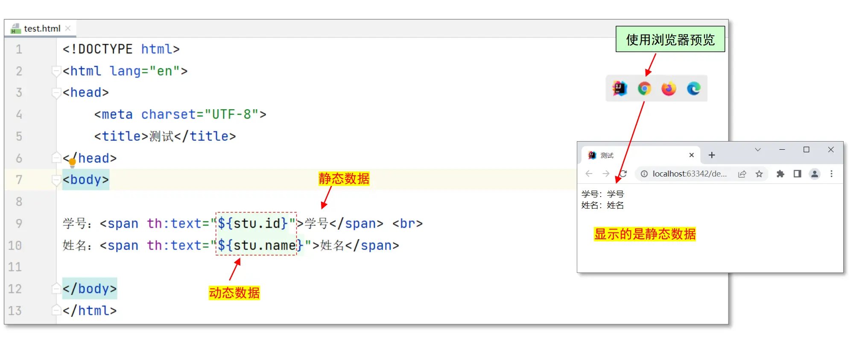Image resolution: width=868 pixels, height=345 pixels.
Task: Click the charset="UTF-8" attribute
Action: [200, 114]
